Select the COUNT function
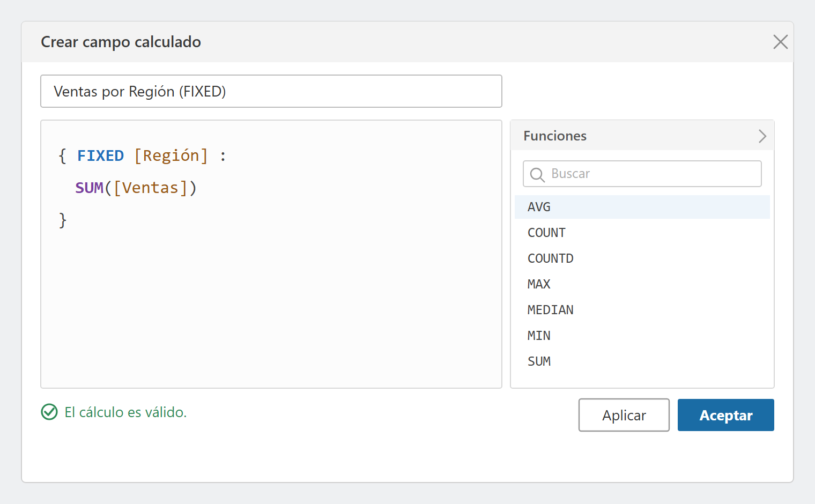The height and width of the screenshot is (504, 815). [x=642, y=233]
